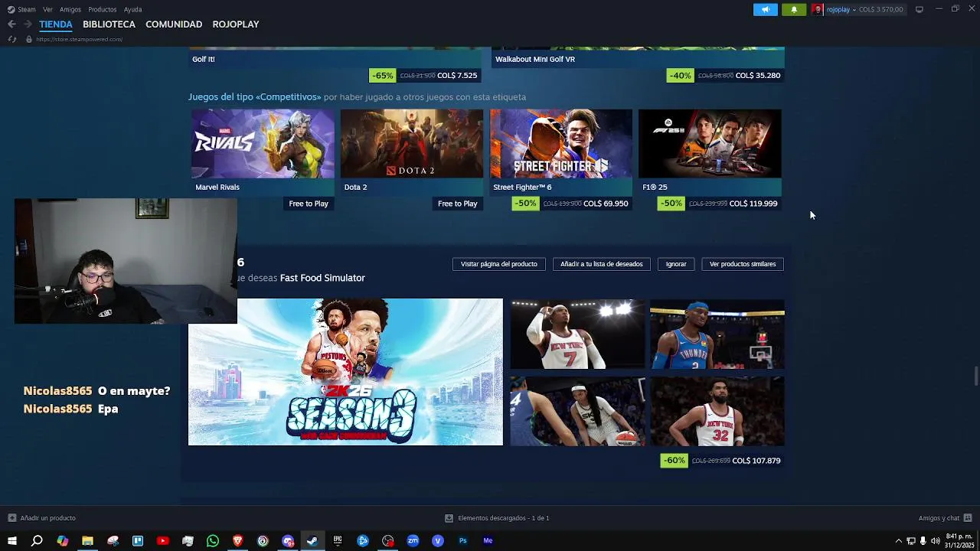Screen dimensions: 980x551
Task: Open the Dota 2 game card
Action: 412,152
